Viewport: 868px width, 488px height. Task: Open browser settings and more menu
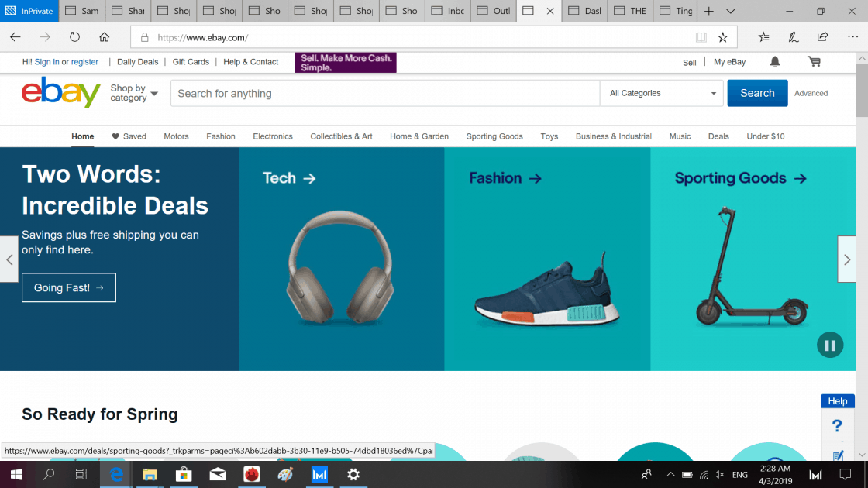[x=852, y=37]
